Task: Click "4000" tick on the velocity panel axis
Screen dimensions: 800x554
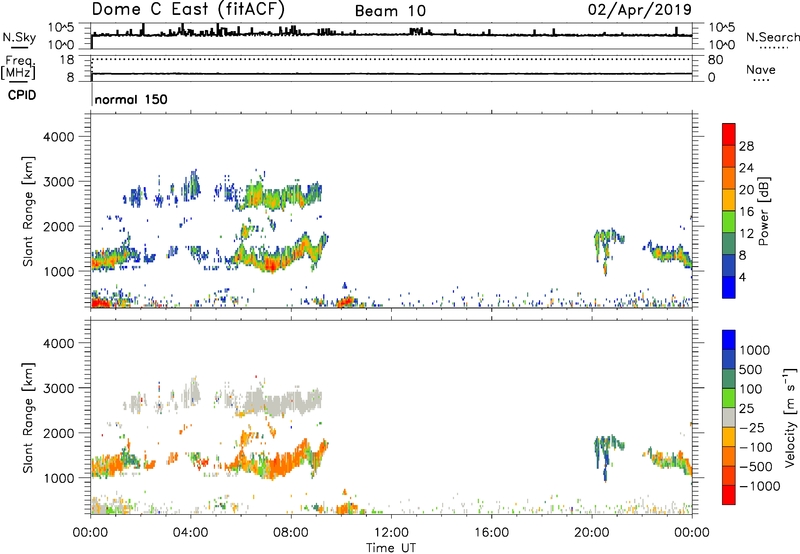Action: 59,343
